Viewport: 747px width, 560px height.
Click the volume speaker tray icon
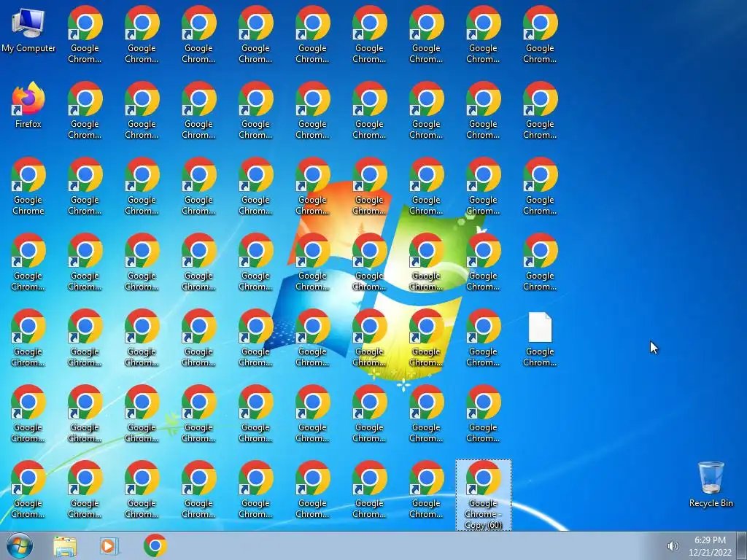tap(673, 546)
